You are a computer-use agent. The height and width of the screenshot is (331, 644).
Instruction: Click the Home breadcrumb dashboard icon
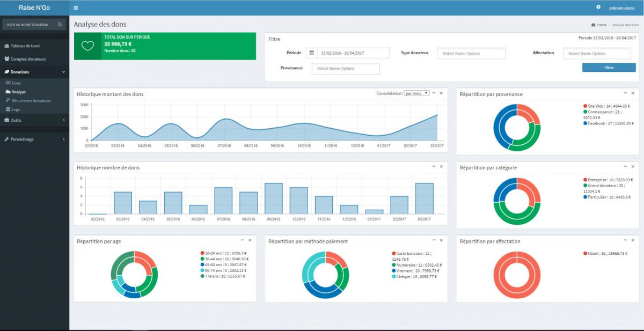[593, 25]
